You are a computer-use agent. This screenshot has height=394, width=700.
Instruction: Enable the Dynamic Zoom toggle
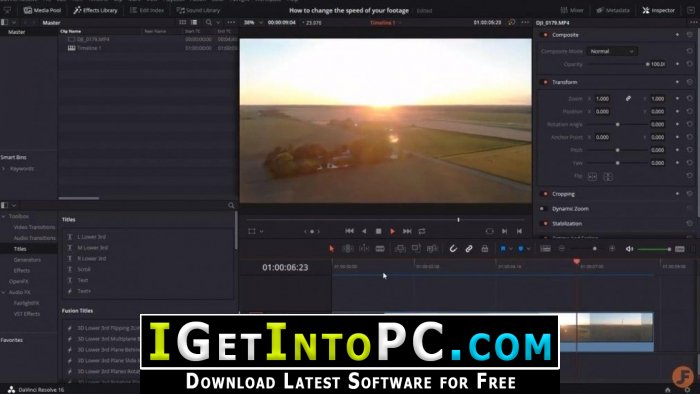pyautogui.click(x=542, y=208)
